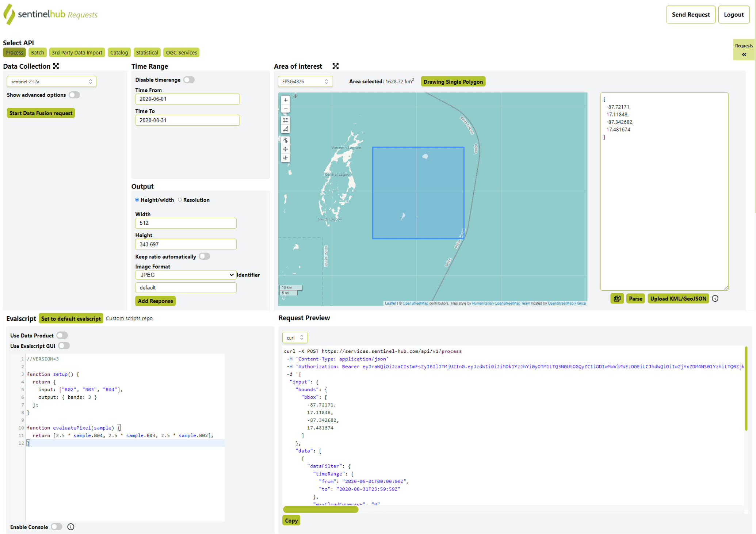Image resolution: width=756 pixels, height=534 pixels.
Task: Open the curl request preview language dropdown
Action: (295, 337)
